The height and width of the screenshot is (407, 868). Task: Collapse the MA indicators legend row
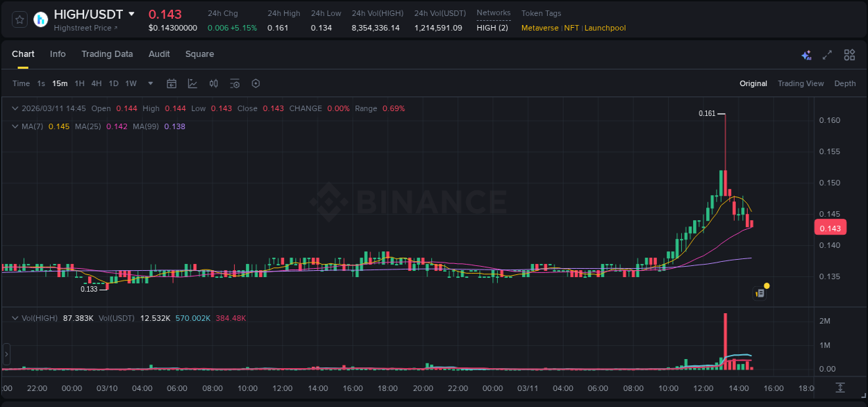(15, 126)
